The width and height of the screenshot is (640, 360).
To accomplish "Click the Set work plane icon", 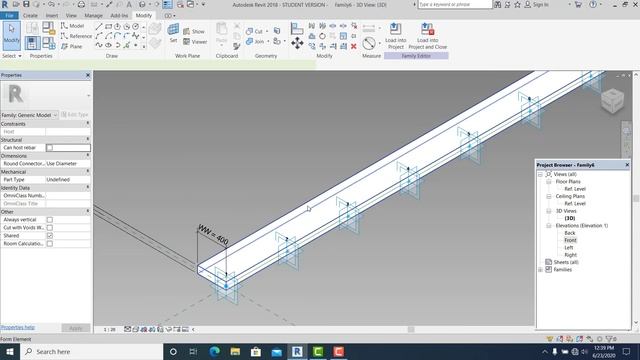I will [173, 33].
